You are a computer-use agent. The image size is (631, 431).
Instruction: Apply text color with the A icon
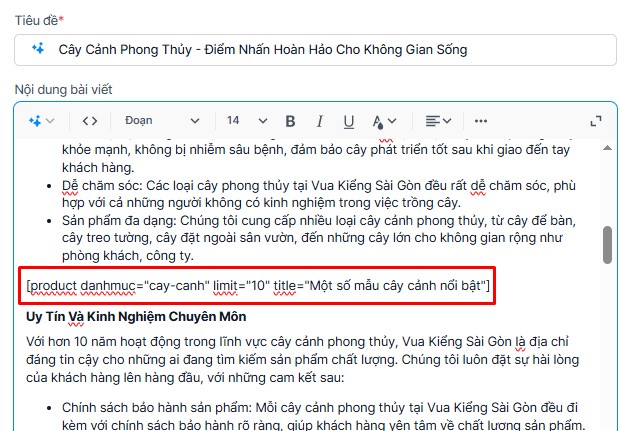coord(378,122)
